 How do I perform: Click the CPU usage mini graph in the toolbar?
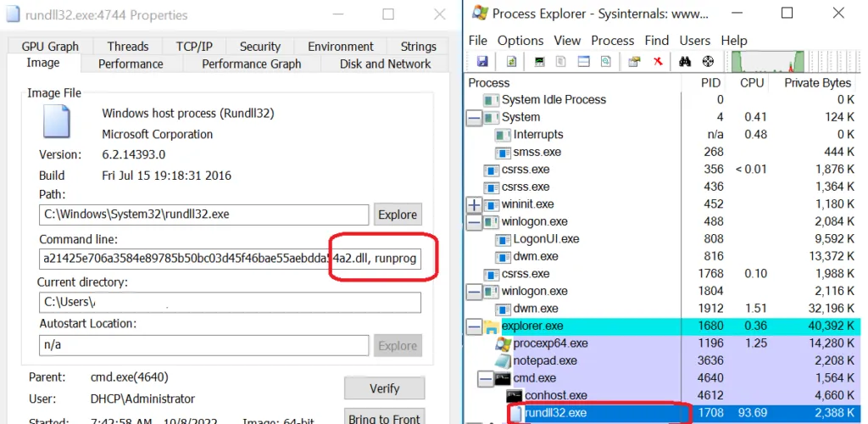click(768, 61)
